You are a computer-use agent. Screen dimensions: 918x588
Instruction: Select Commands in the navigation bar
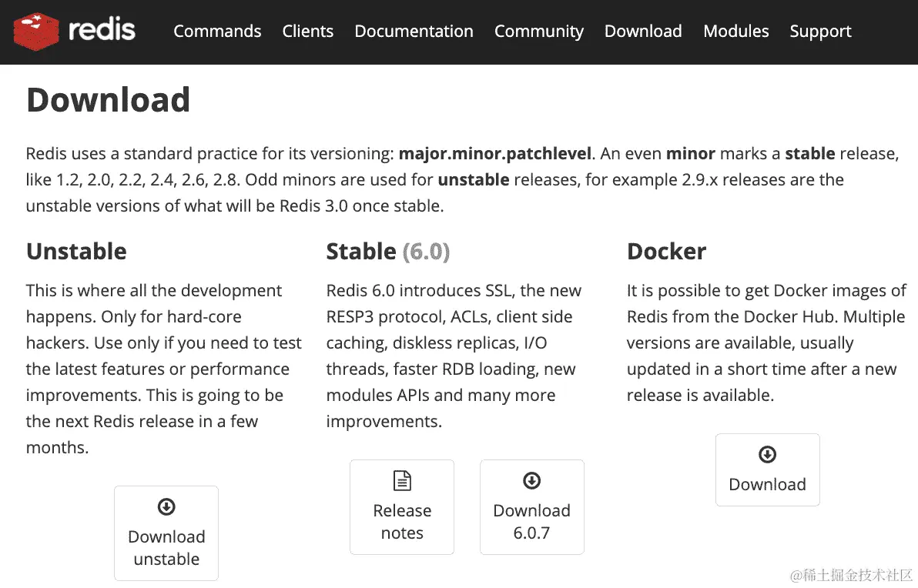pos(217,32)
